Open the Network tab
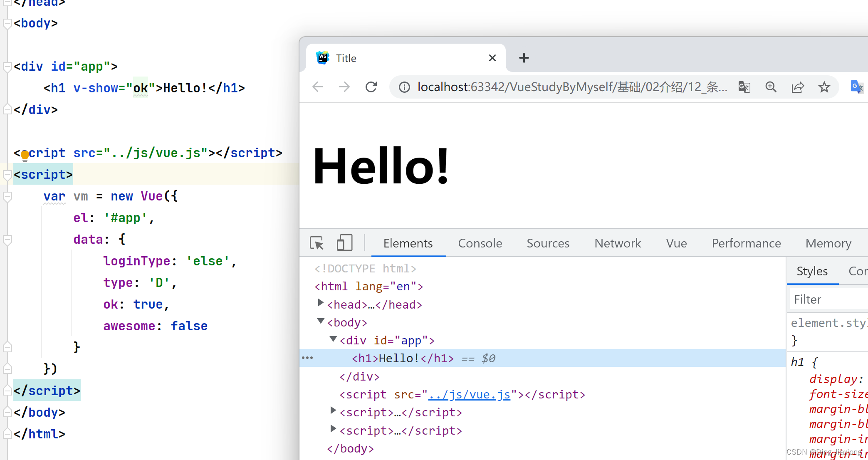Screen dimensions: 868x460 [x=618, y=243]
